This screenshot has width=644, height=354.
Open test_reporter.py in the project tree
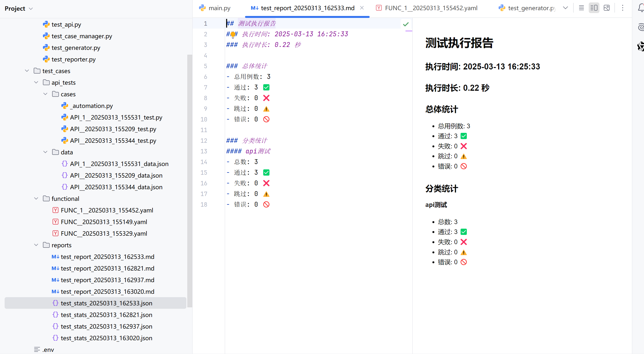click(x=73, y=60)
